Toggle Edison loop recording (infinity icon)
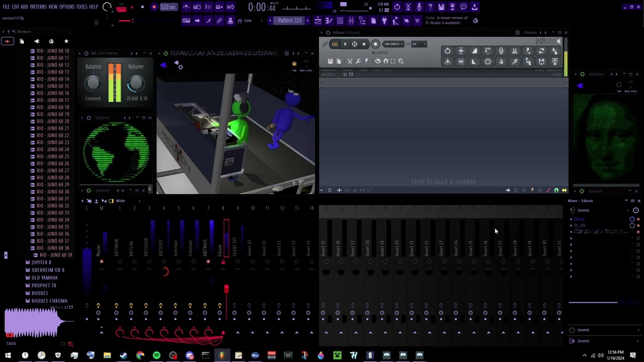The image size is (644, 362). pyautogui.click(x=335, y=44)
